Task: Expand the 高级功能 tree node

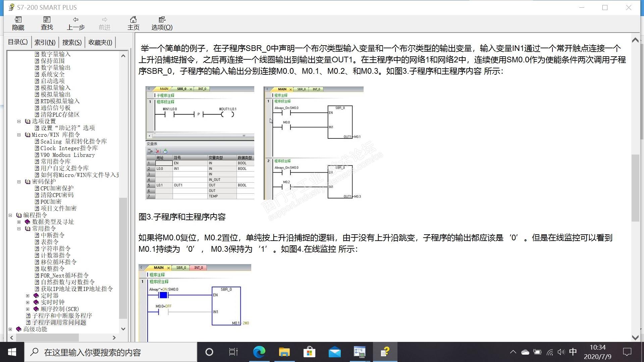Action: (x=10, y=329)
